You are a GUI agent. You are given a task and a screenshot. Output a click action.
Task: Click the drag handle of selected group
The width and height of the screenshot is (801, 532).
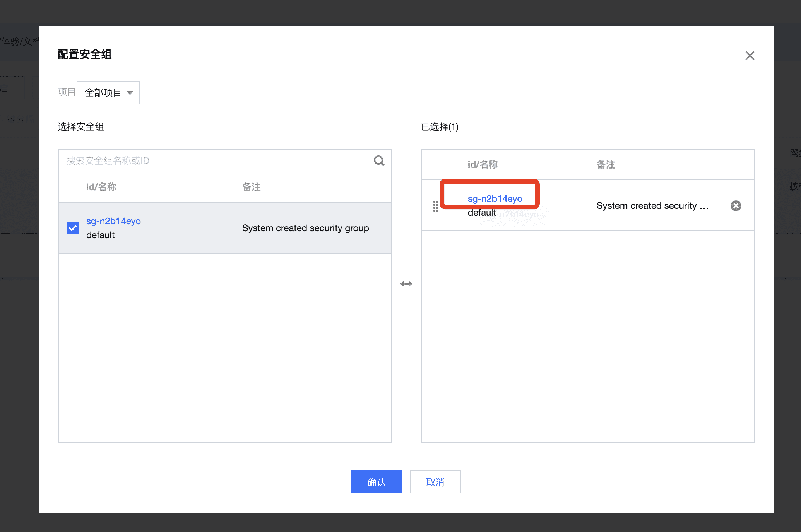pos(436,206)
